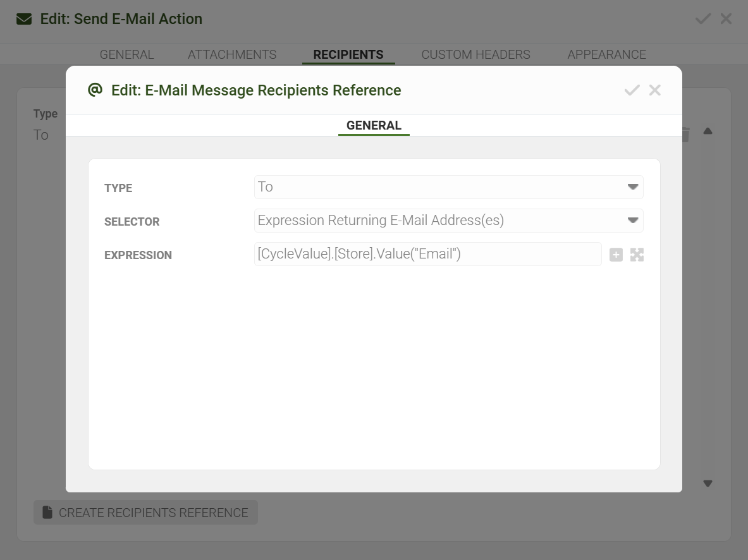Click the @ icon in dialog title

[x=95, y=90]
